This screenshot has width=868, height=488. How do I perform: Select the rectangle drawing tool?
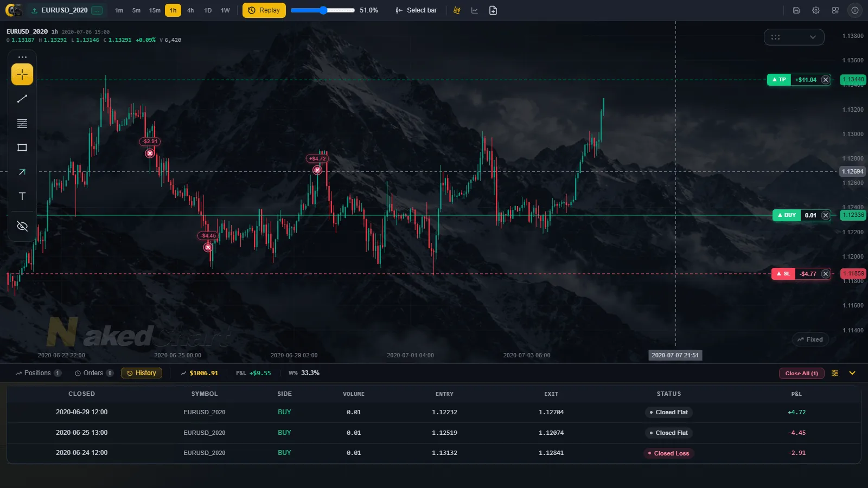pyautogui.click(x=22, y=147)
